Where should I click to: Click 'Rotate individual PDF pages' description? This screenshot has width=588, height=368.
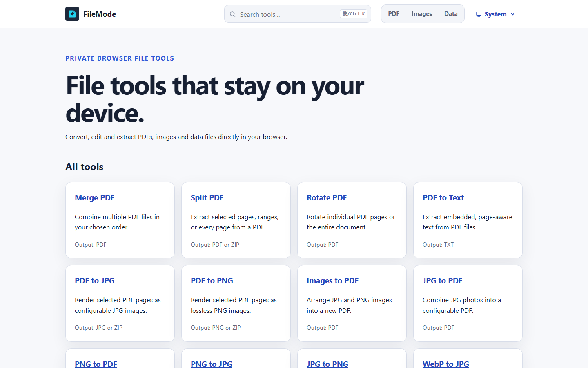(351, 222)
